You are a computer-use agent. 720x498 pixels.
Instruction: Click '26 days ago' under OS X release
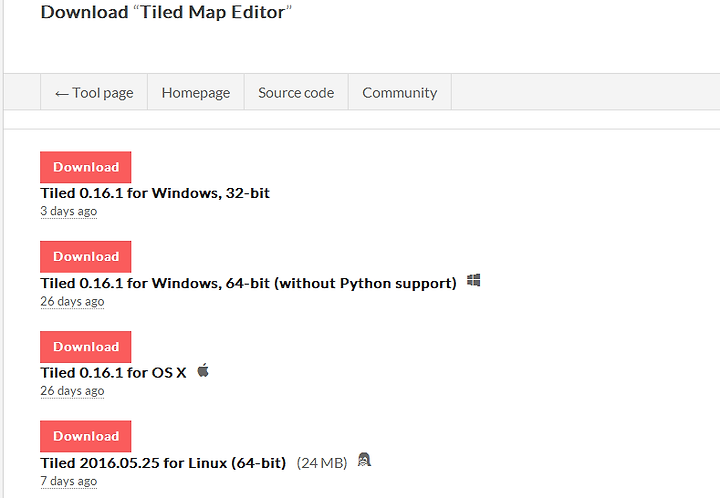click(72, 391)
